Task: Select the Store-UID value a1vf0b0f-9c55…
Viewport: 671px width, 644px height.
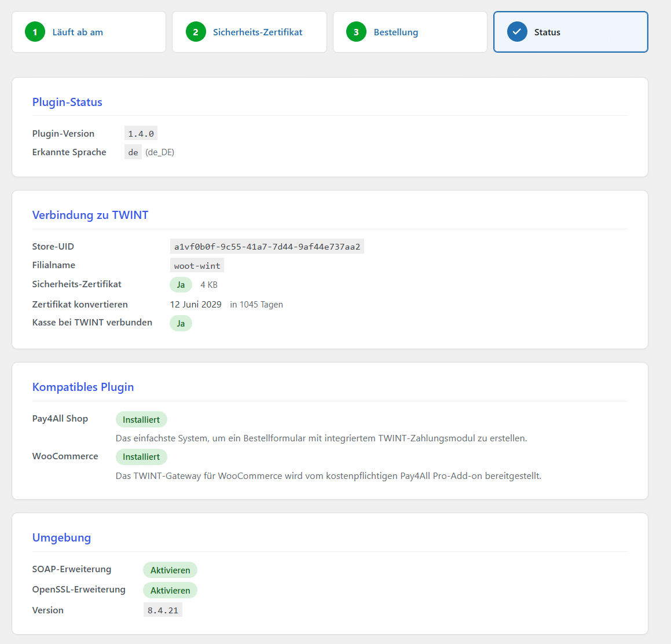Action: [x=267, y=247]
